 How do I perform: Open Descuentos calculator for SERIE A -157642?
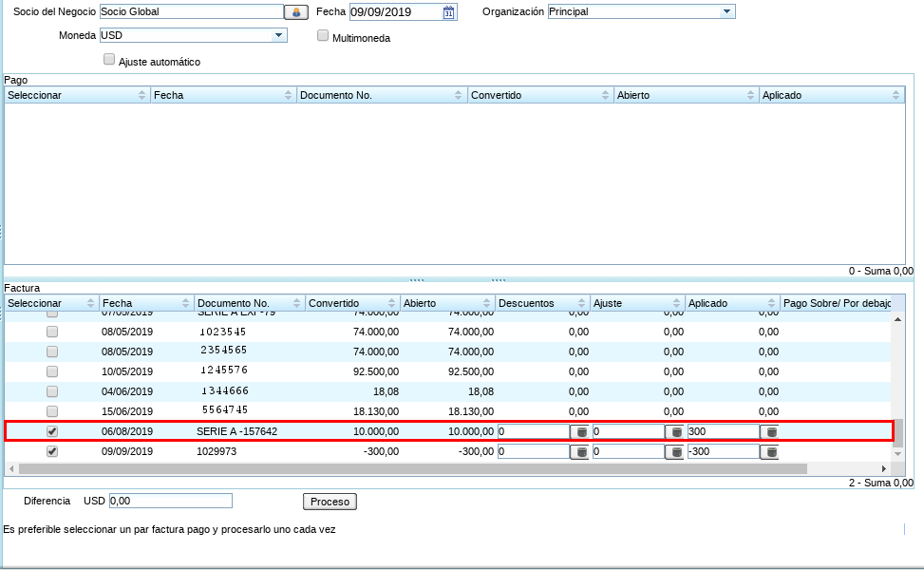[x=579, y=432]
